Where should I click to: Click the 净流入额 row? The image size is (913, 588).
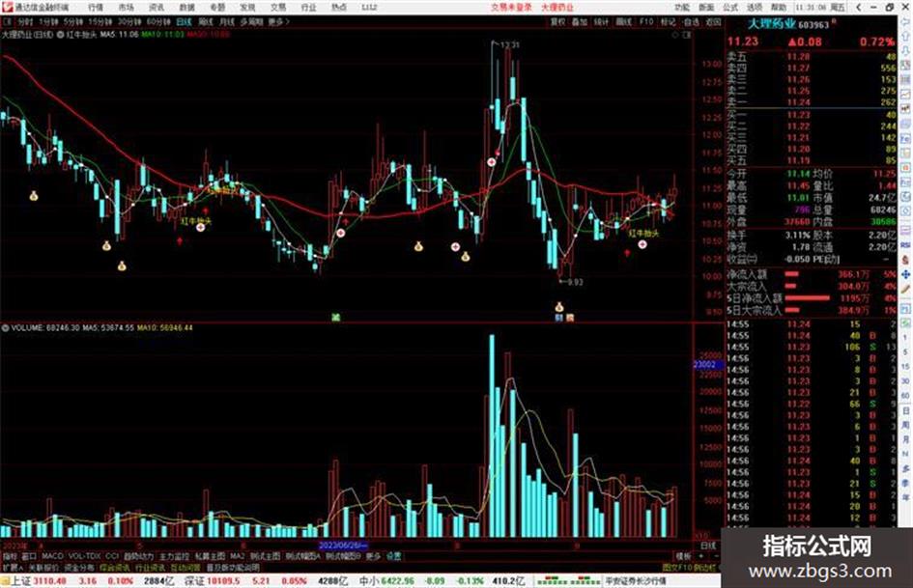click(812, 273)
